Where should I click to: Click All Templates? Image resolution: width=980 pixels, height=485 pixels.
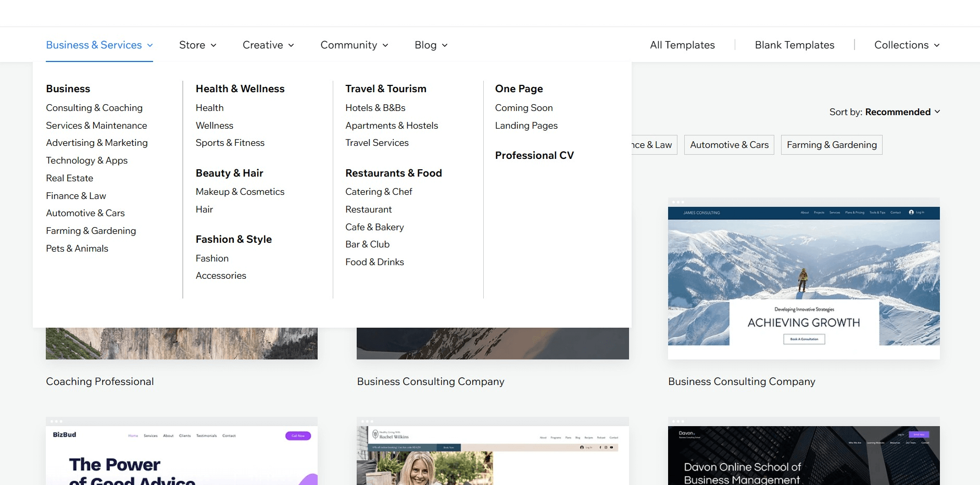point(682,45)
